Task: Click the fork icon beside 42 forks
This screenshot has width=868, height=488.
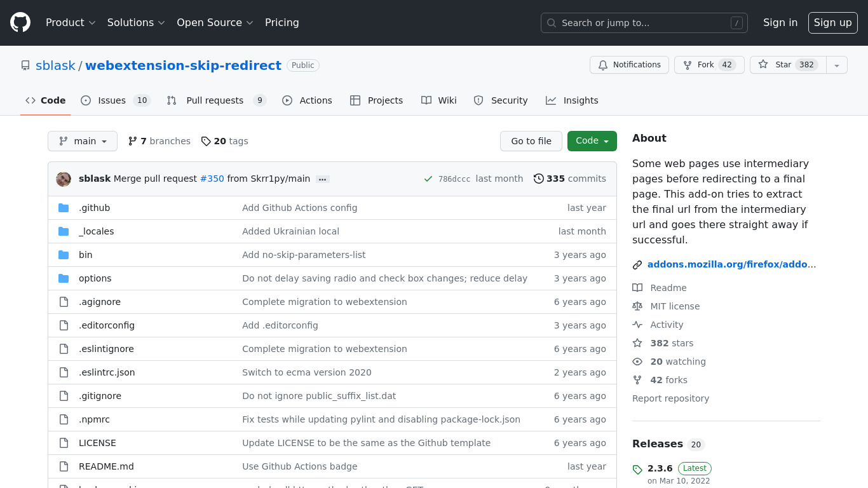Action: (637, 380)
